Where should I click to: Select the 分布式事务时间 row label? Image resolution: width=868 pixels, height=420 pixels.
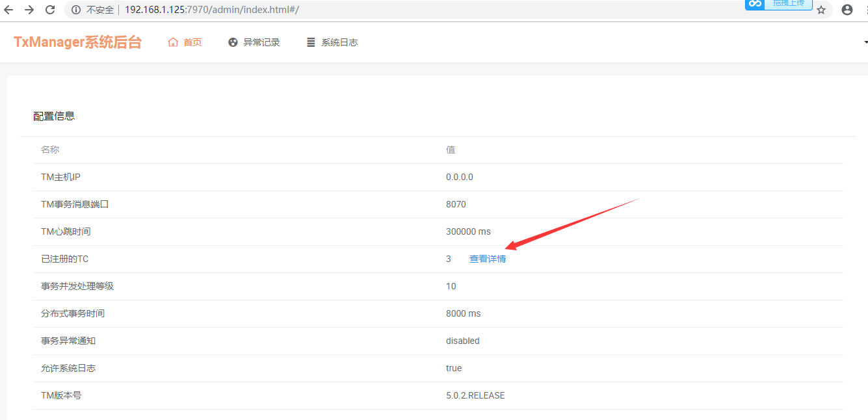click(73, 313)
